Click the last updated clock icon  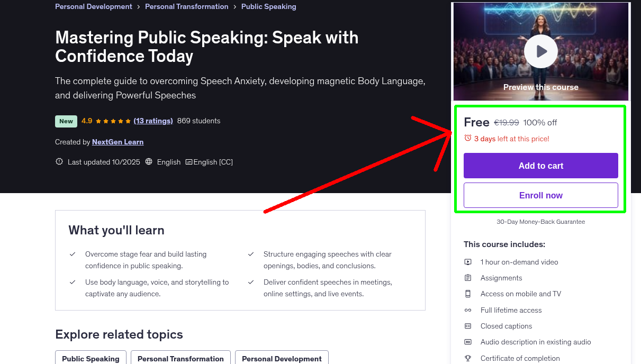pyautogui.click(x=59, y=161)
